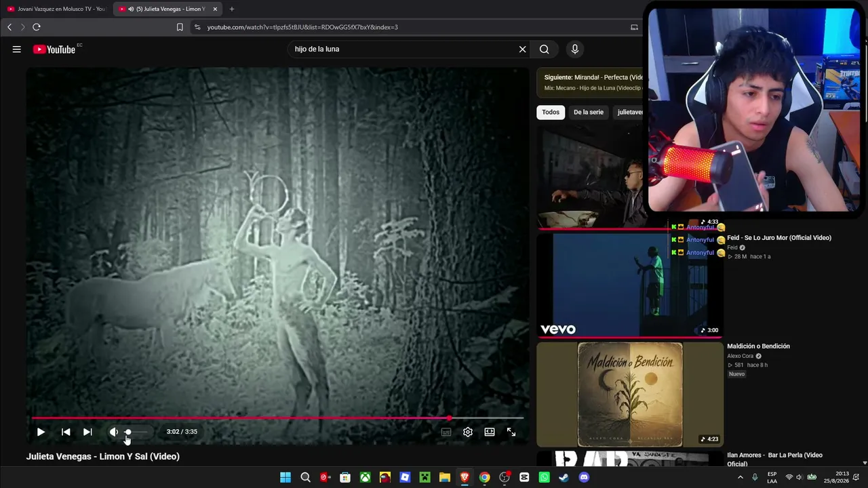Visit the Feid channel link
The height and width of the screenshot is (488, 868).
[732, 247]
